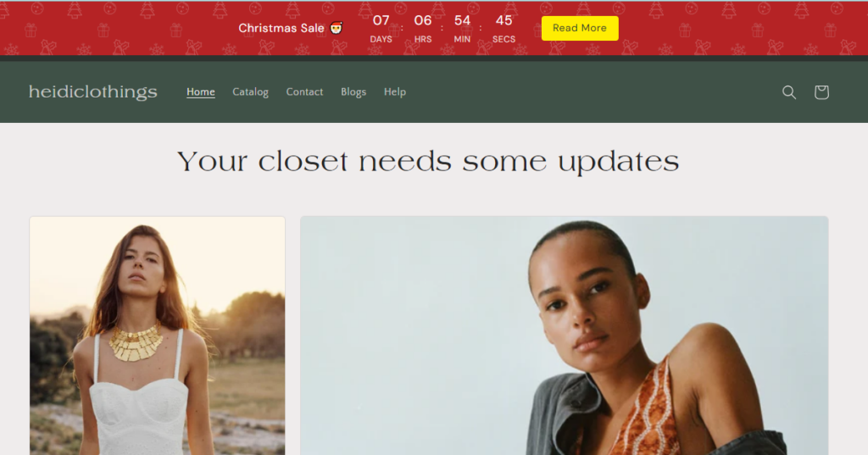This screenshot has width=868, height=455.
Task: Click the Santa emoji in sale banner
Action: click(336, 28)
